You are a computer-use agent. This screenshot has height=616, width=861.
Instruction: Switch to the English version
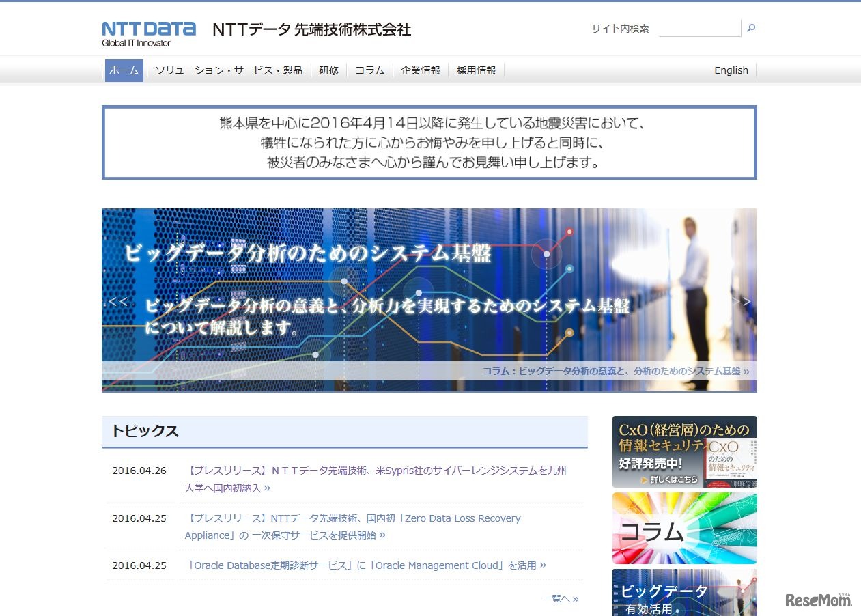[731, 70]
